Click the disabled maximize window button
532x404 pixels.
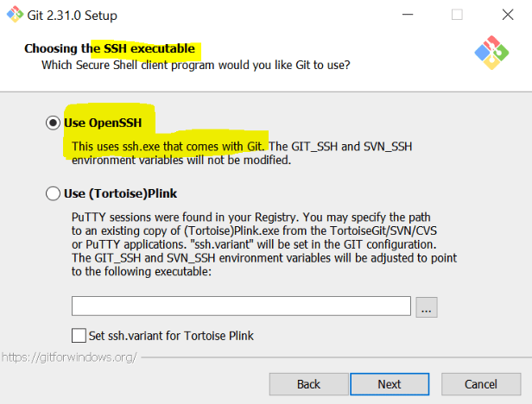pyautogui.click(x=457, y=15)
